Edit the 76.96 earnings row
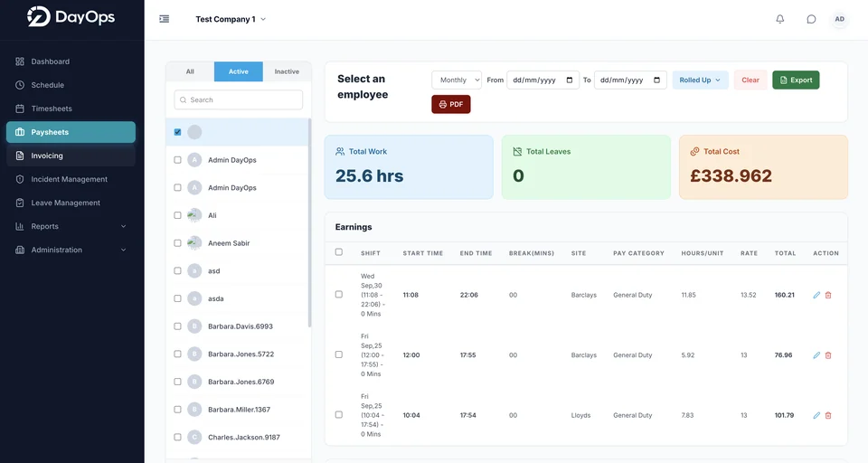The height and width of the screenshot is (463, 868). 816,355
